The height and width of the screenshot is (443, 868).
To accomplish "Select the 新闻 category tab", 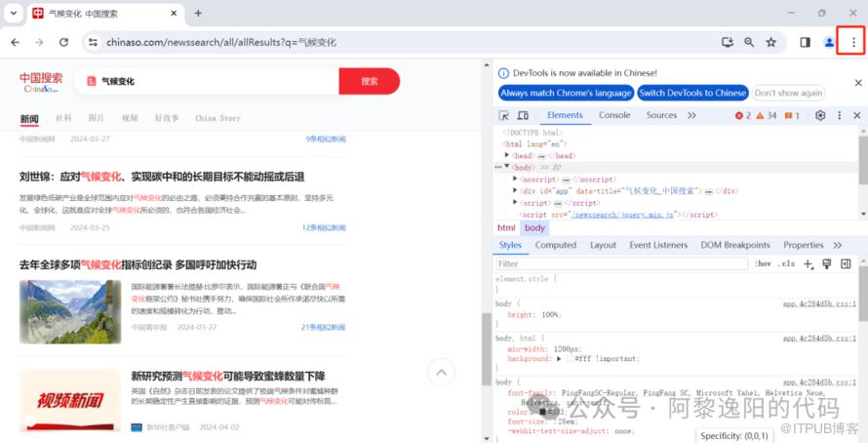I will coord(29,118).
